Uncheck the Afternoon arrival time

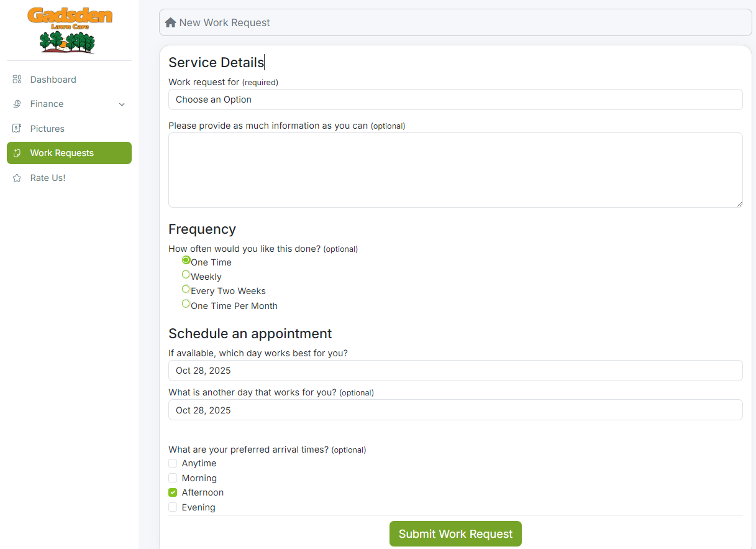pyautogui.click(x=173, y=492)
